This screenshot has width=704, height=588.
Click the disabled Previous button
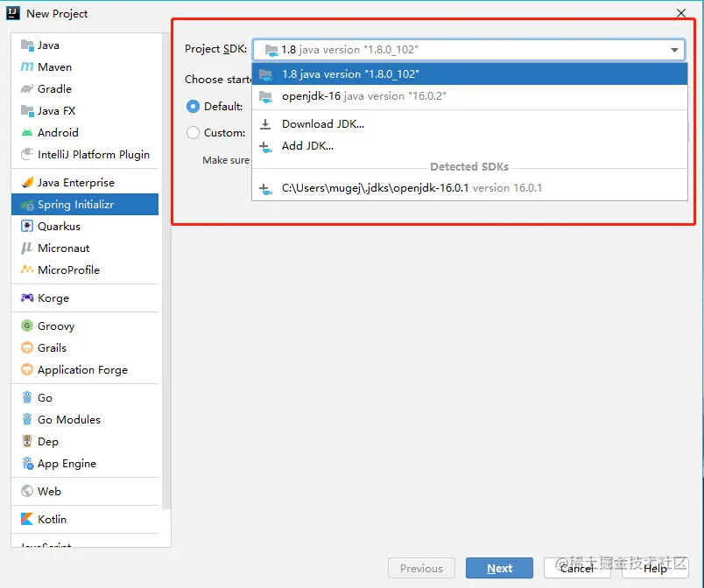(x=421, y=568)
